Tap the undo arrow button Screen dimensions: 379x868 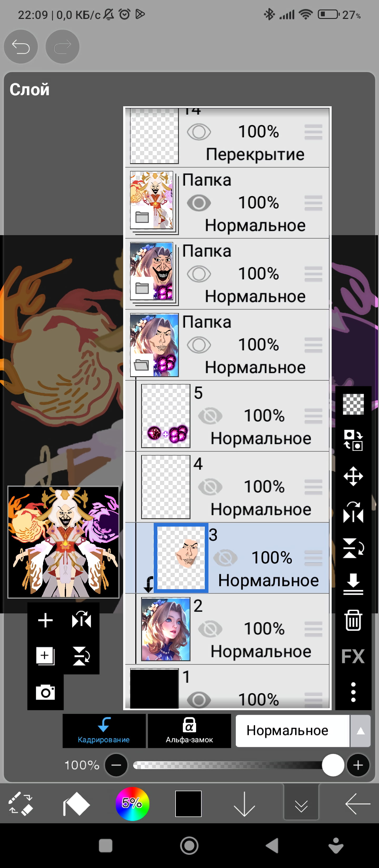point(21,47)
